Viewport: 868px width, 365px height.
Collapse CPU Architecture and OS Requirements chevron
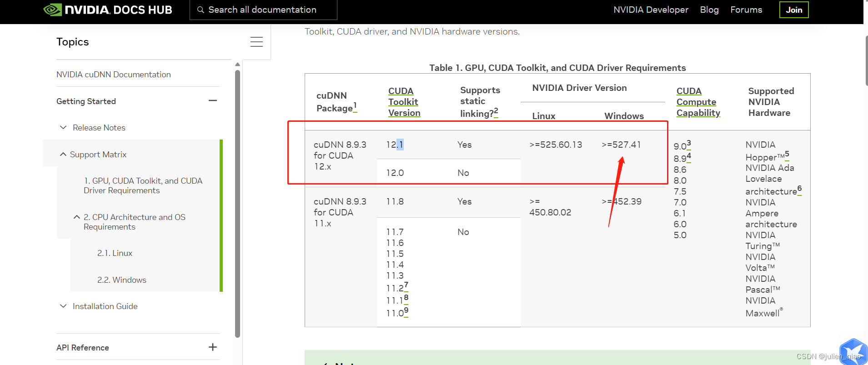click(x=77, y=217)
